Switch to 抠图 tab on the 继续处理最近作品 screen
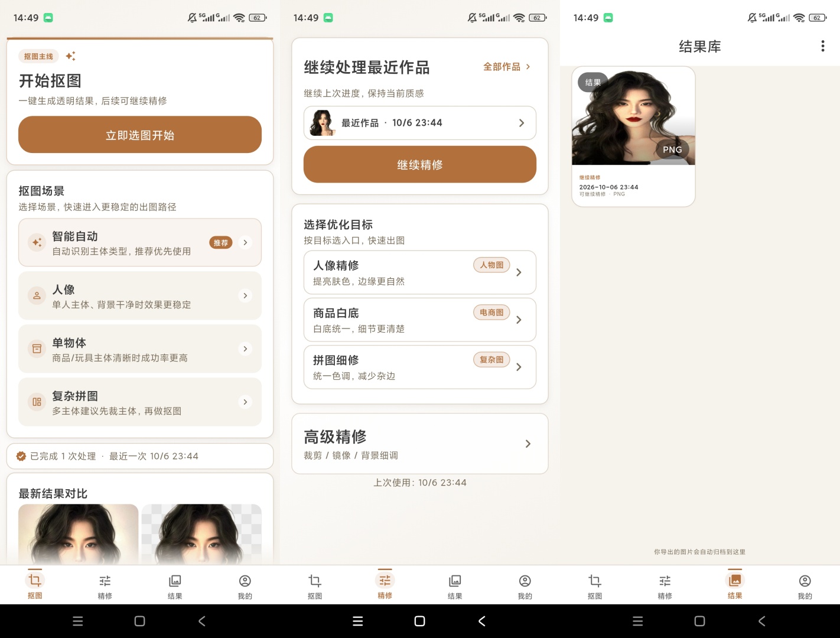 (x=315, y=586)
